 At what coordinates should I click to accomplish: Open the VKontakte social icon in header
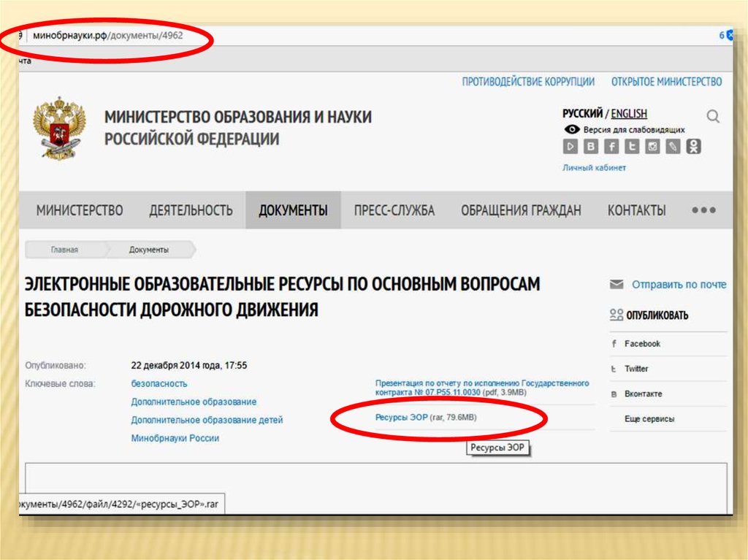tap(590, 146)
